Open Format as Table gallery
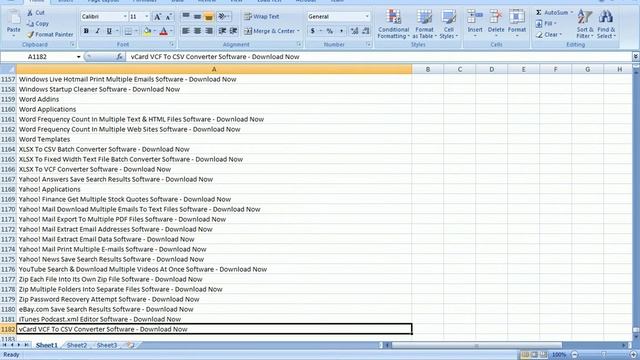 [x=424, y=24]
